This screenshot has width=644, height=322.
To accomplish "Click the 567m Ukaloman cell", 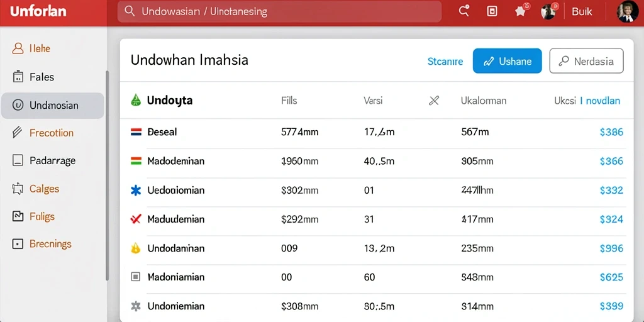I will click(475, 132).
